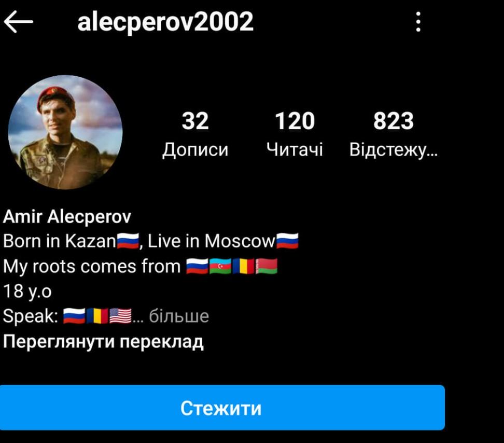View the 32 Дописи posts
The height and width of the screenshot is (443, 504).
pos(195,134)
